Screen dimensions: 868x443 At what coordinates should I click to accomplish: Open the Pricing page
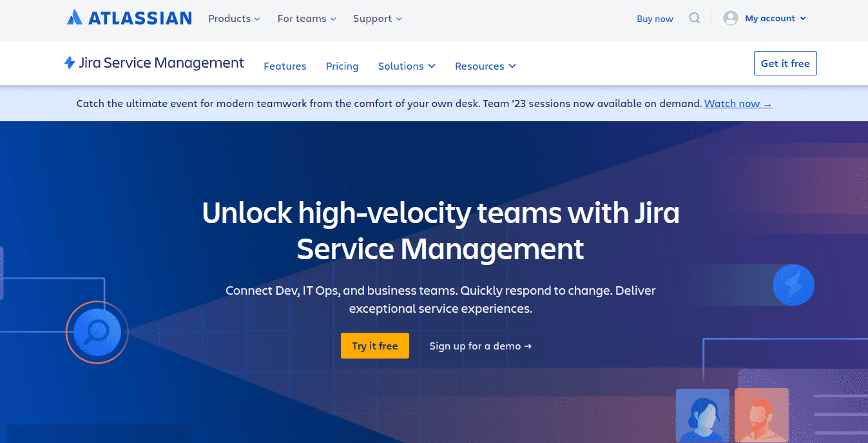click(342, 66)
